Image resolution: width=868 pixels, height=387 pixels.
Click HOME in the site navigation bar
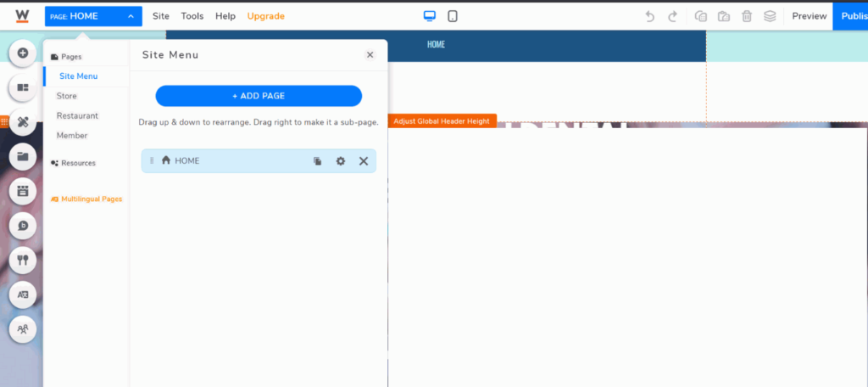436,44
